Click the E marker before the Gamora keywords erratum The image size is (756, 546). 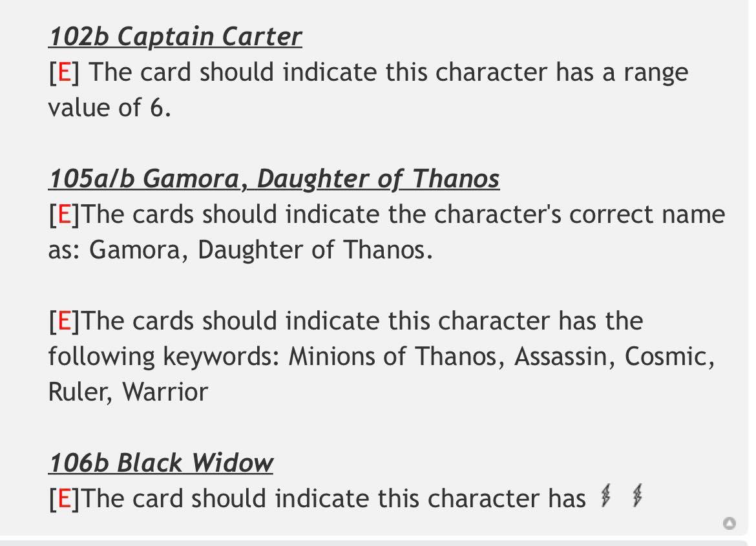pyautogui.click(x=64, y=320)
